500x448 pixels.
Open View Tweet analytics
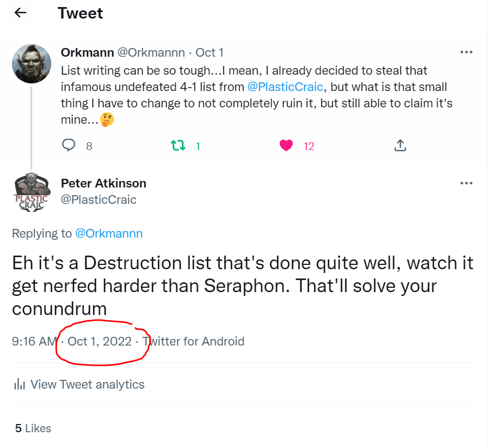[87, 384]
